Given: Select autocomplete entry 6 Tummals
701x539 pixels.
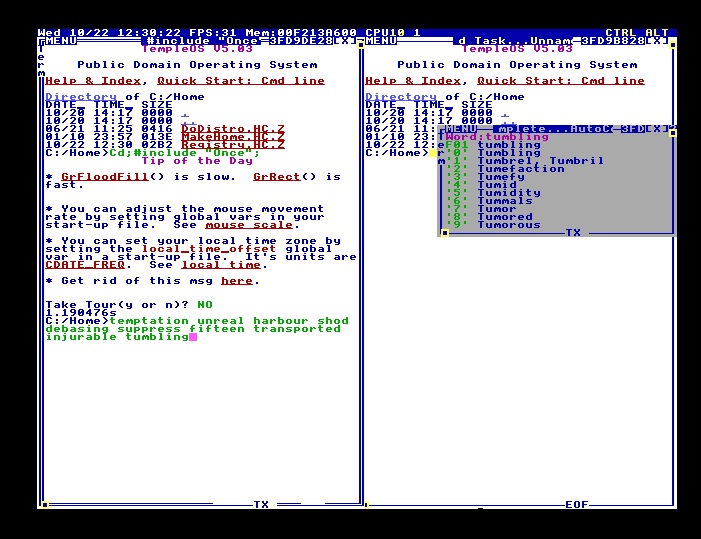Looking at the screenshot, I should click(x=489, y=201).
